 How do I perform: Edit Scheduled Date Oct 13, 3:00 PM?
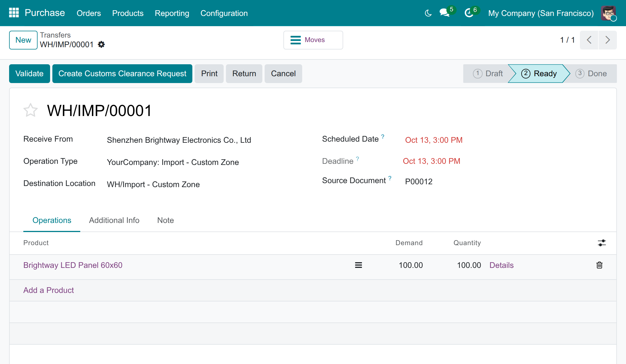[434, 140]
